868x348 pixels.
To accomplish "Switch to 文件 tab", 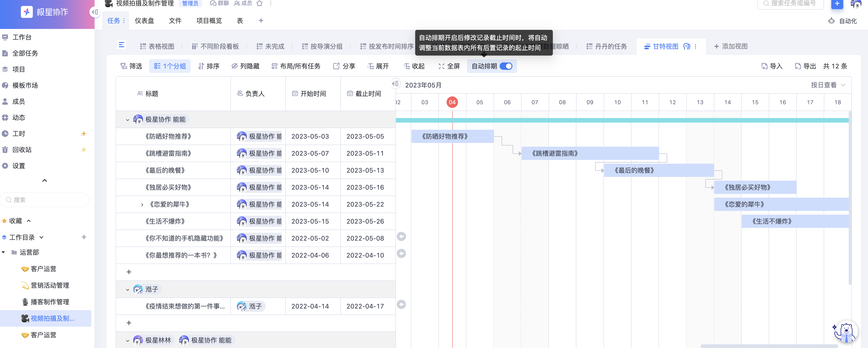I will click(175, 21).
